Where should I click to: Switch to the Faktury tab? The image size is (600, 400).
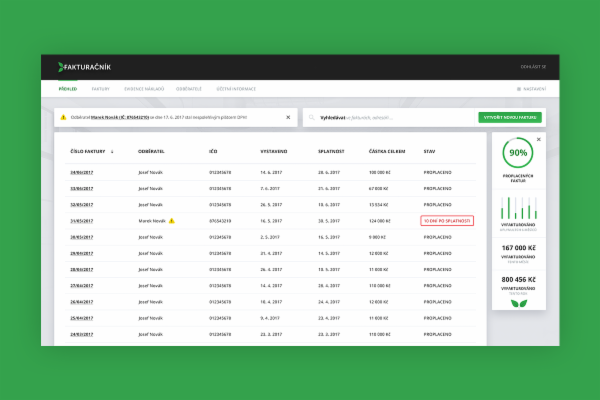100,89
